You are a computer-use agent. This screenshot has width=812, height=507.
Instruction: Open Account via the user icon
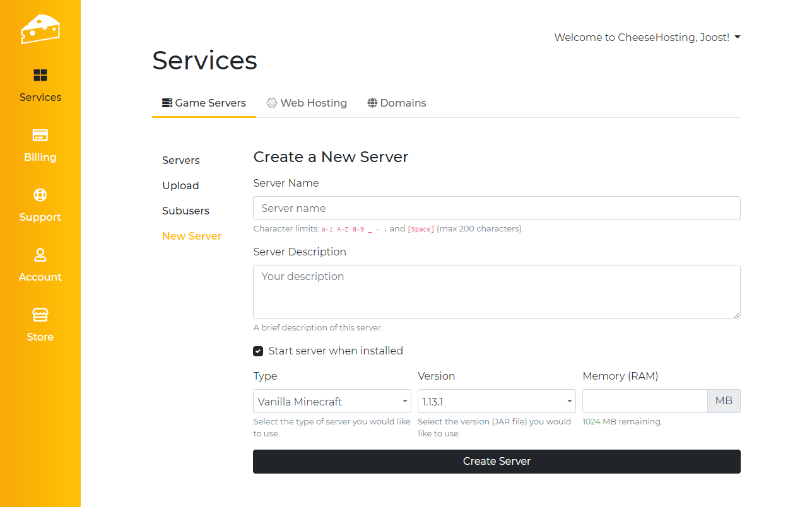(40, 255)
